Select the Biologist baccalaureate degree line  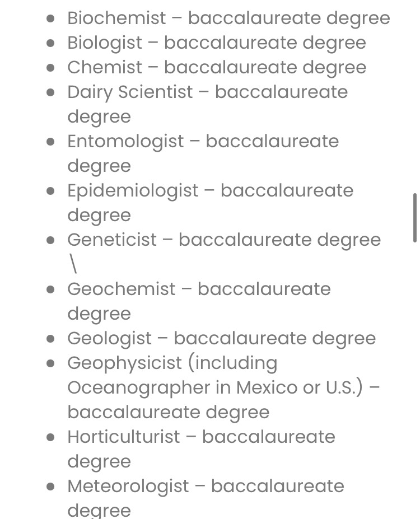click(x=216, y=43)
